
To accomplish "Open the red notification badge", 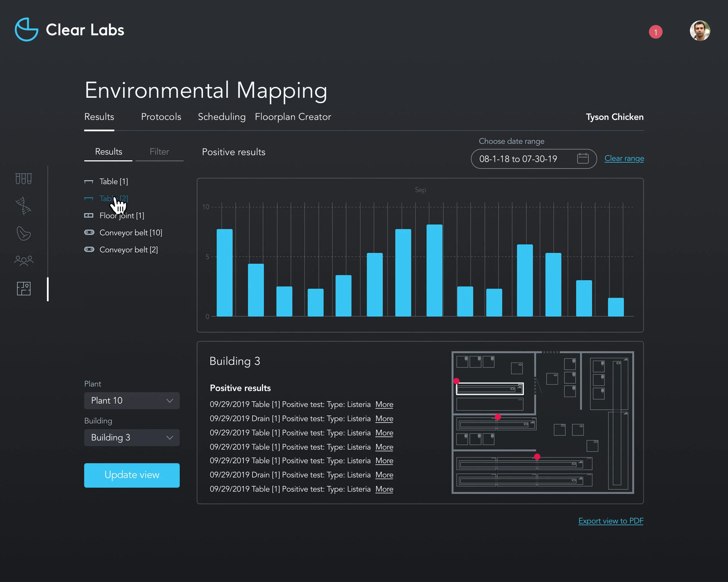I will [655, 32].
